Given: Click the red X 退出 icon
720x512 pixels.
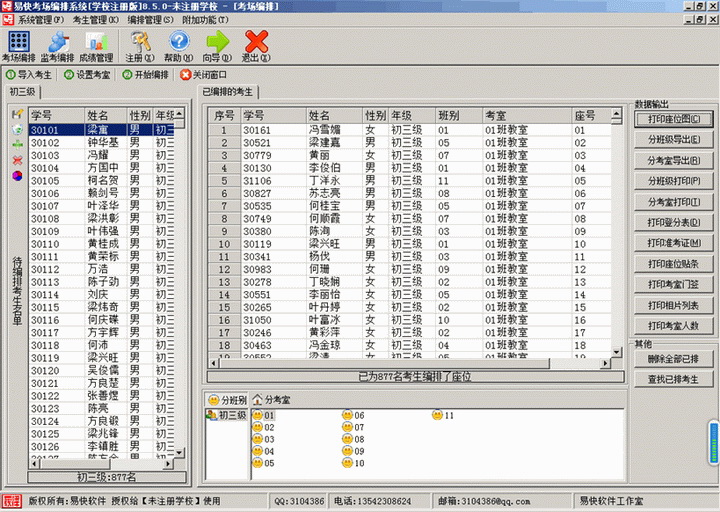Looking at the screenshot, I should pos(256,46).
